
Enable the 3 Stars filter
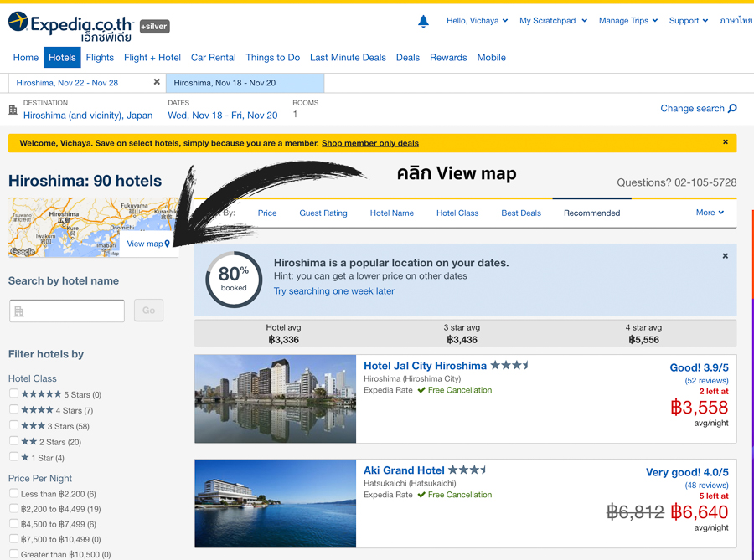(x=14, y=425)
